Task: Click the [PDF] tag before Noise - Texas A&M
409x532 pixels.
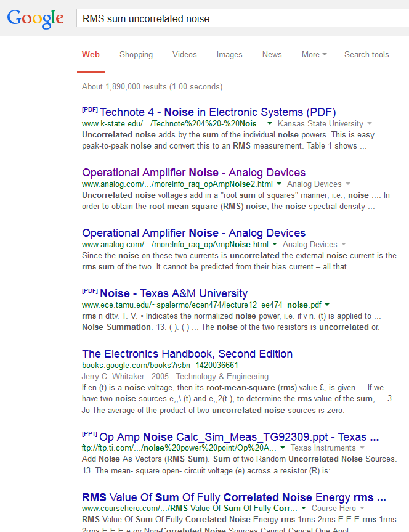Action: click(90, 291)
